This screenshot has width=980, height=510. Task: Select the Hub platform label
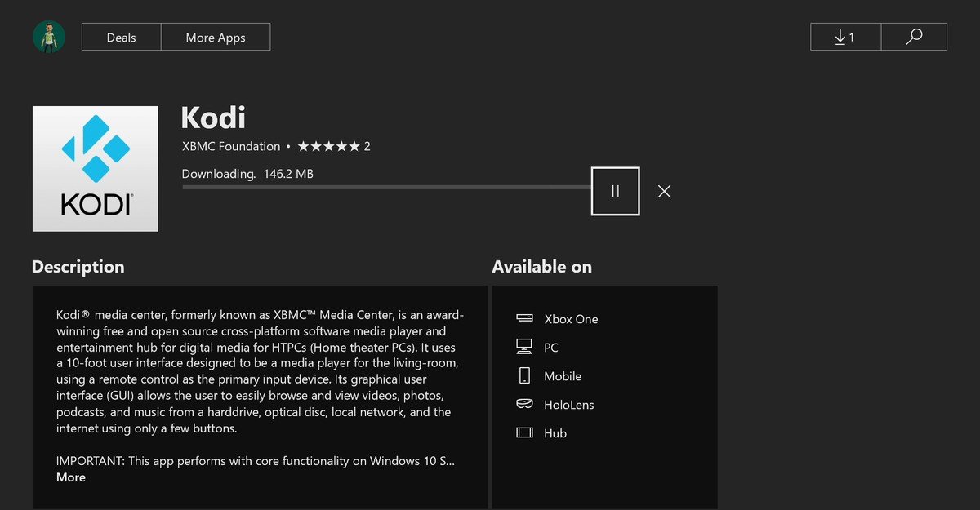[555, 433]
